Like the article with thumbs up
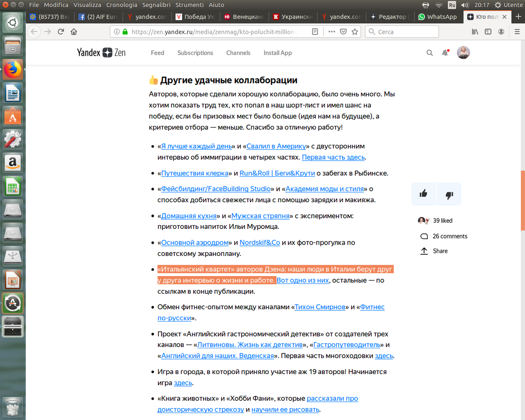The height and width of the screenshot is (420, 525). point(423,194)
